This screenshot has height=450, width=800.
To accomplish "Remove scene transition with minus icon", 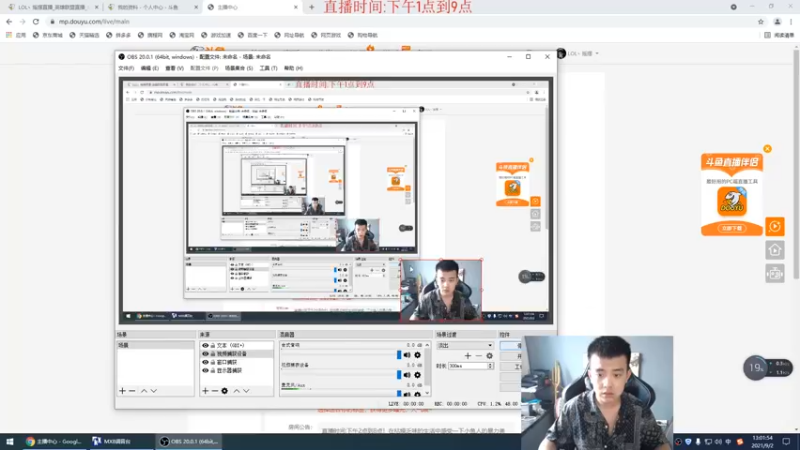I will (x=479, y=356).
